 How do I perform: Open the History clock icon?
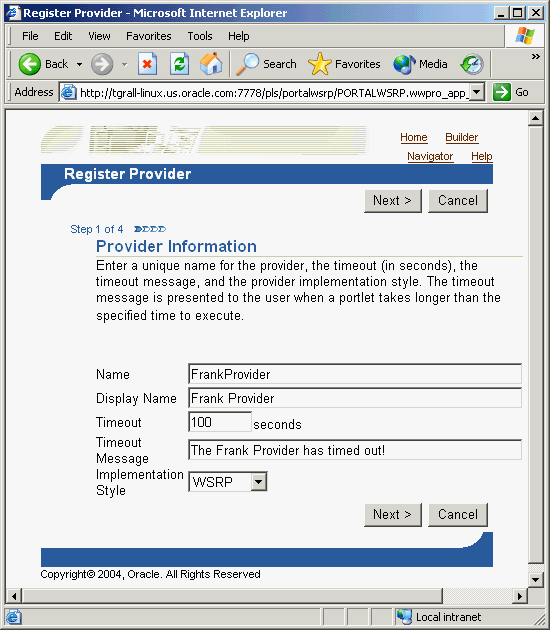tap(472, 64)
